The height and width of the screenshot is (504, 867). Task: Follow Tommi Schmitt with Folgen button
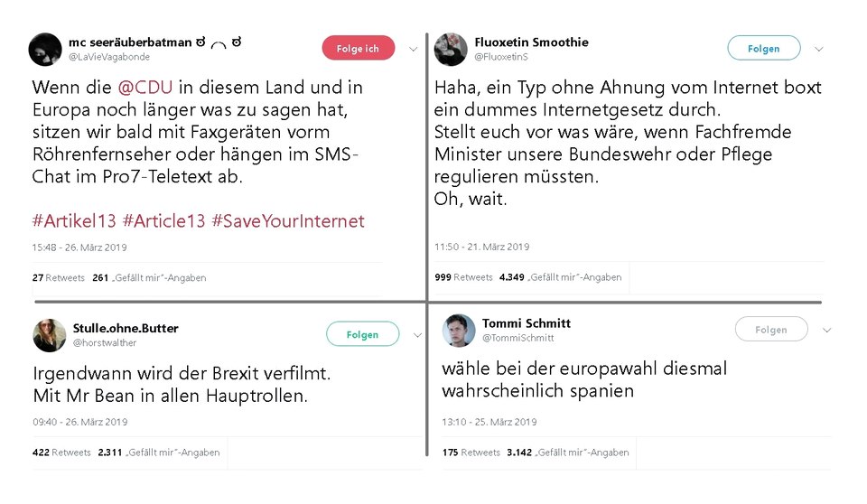[771, 330]
